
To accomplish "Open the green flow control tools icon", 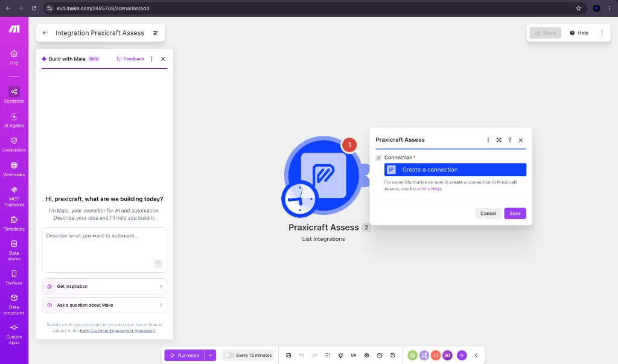I will coord(412,356).
